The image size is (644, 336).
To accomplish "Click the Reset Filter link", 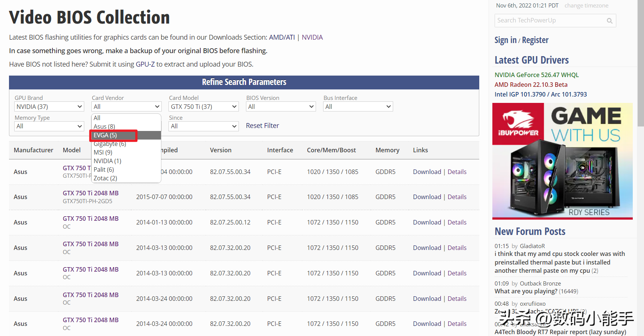I will pyautogui.click(x=262, y=126).
